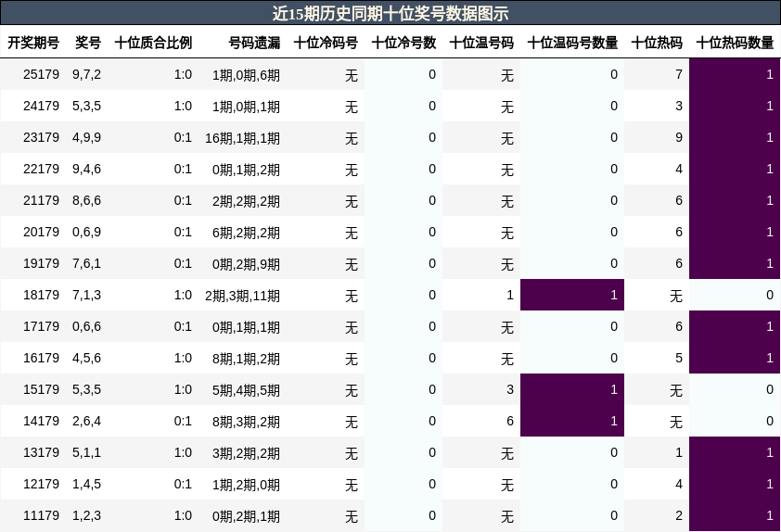The image size is (781, 532).
Task: Click the purple hot count cell for 11179
Action: (735, 515)
